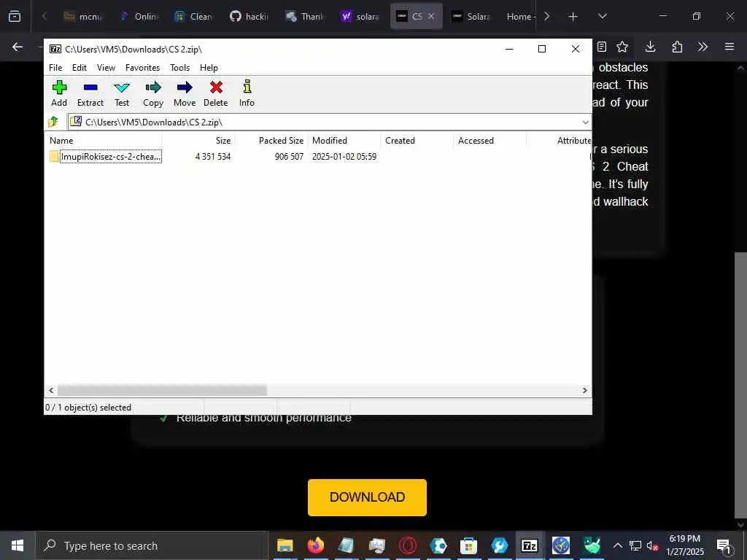
Task: Click the taskbar search box
Action: (152, 545)
